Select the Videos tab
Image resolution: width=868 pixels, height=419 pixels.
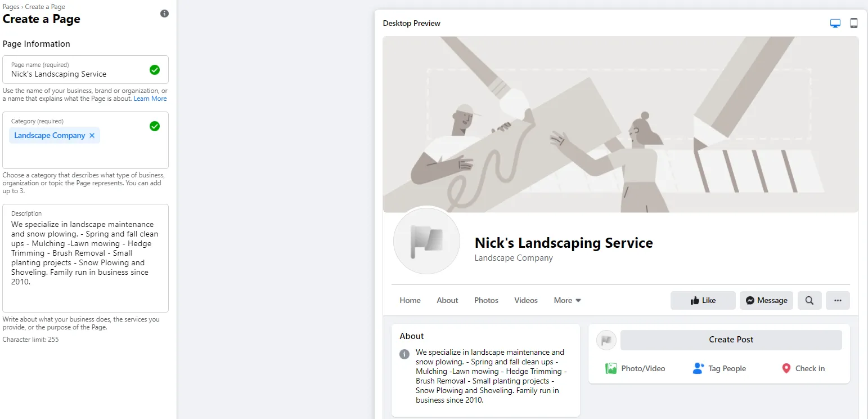tap(526, 300)
